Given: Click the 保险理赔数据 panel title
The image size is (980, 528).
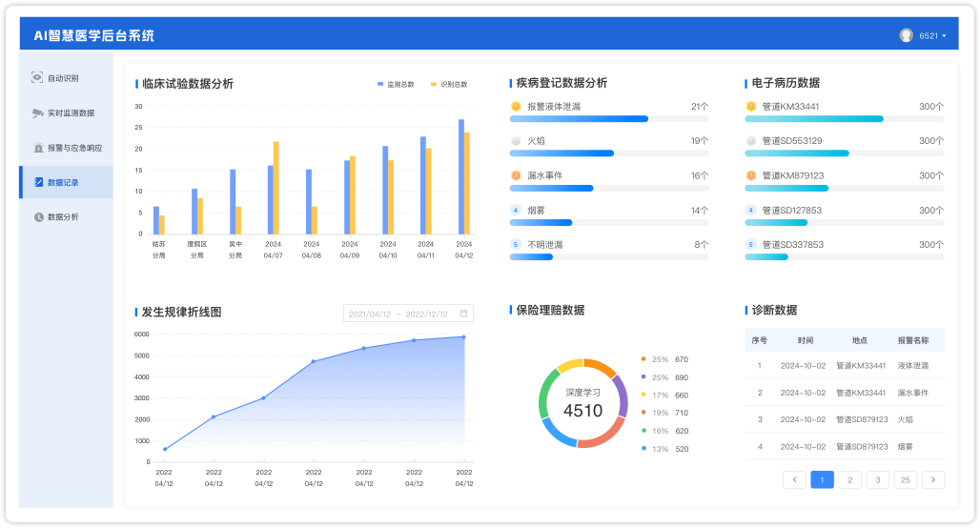Looking at the screenshot, I should 550,310.
